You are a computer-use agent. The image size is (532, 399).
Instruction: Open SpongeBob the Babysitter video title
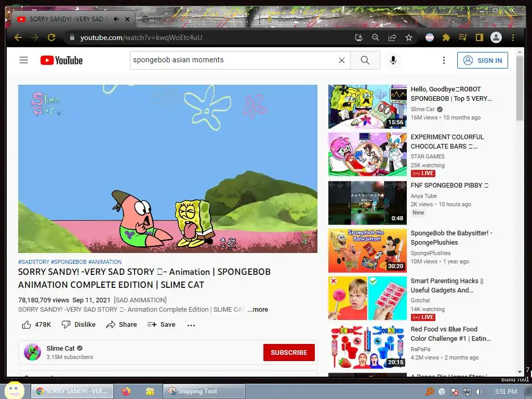point(451,237)
